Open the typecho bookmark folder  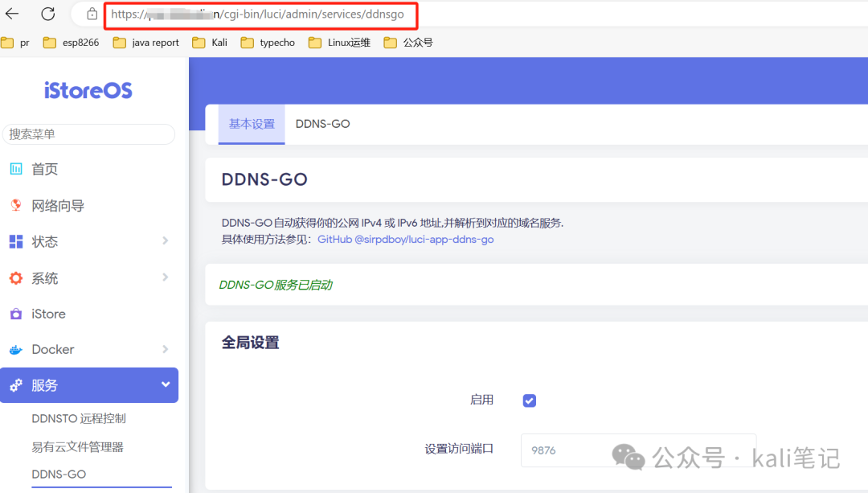pyautogui.click(x=268, y=43)
